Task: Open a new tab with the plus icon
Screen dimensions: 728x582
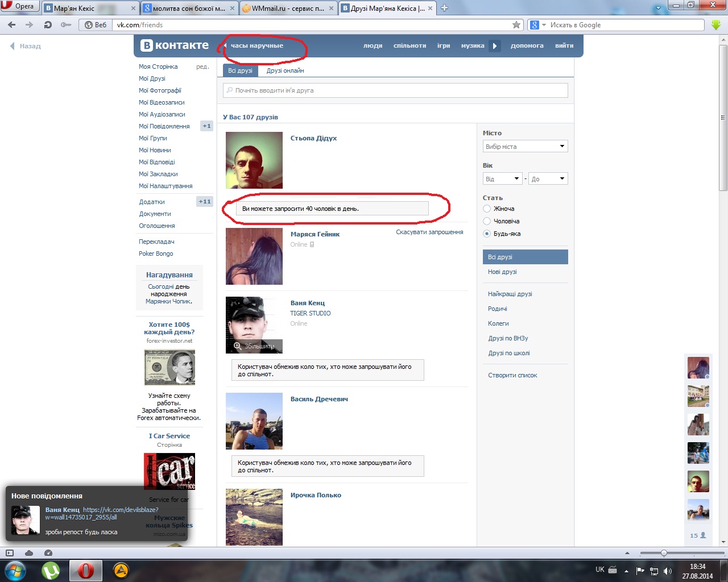Action: [x=445, y=8]
